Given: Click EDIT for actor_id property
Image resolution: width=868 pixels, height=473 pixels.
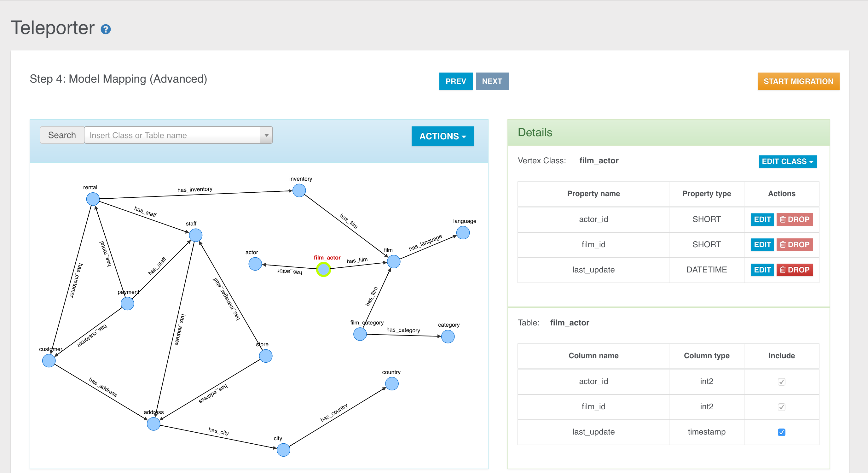Looking at the screenshot, I should 761,219.
